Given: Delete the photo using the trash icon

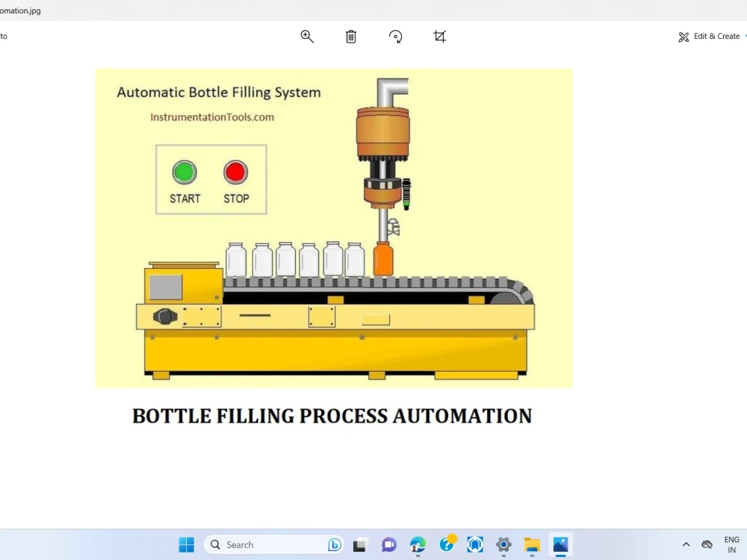Looking at the screenshot, I should 350,36.
